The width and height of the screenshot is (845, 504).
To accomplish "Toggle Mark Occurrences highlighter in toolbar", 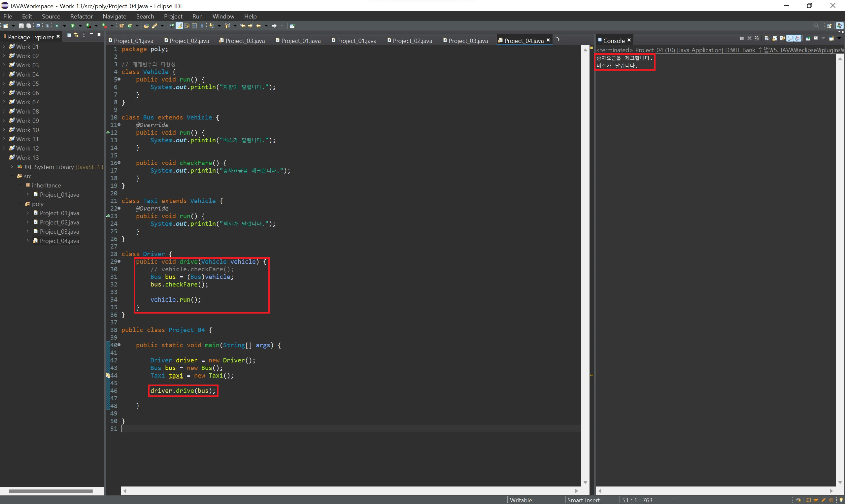I will (x=179, y=26).
